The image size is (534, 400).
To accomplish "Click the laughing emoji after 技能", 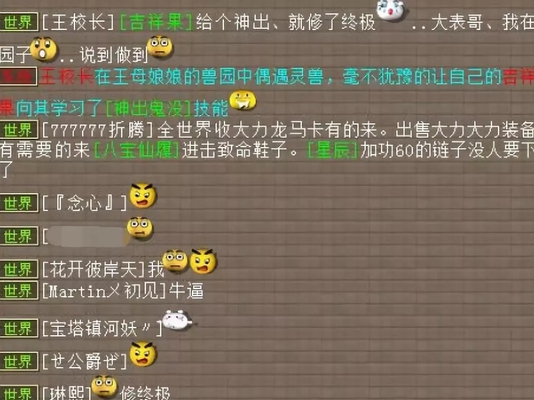I will coord(243,100).
